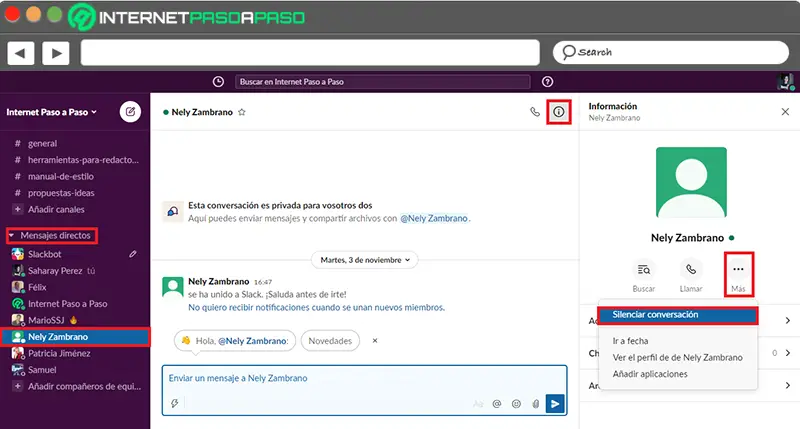The width and height of the screenshot is (800, 429).
Task: Click the Buscar en Internet Paso a Paso field
Action: (383, 82)
